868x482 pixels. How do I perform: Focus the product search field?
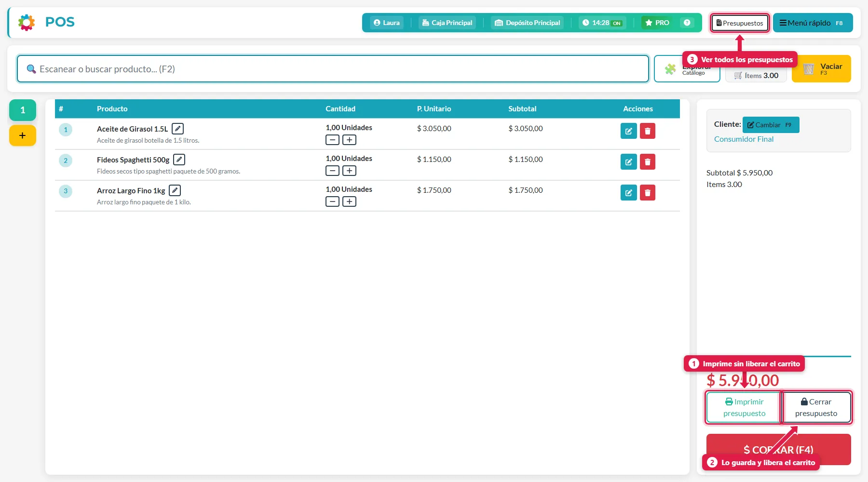333,69
